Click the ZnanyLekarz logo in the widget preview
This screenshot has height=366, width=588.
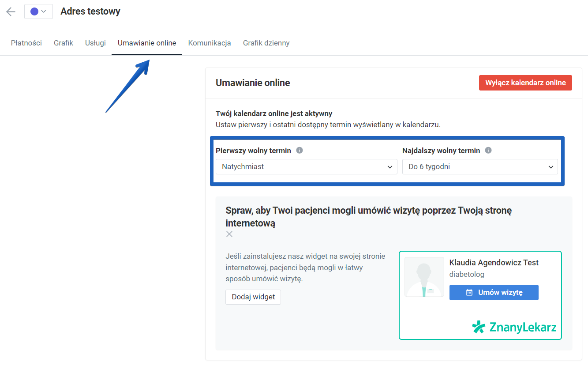pos(513,327)
